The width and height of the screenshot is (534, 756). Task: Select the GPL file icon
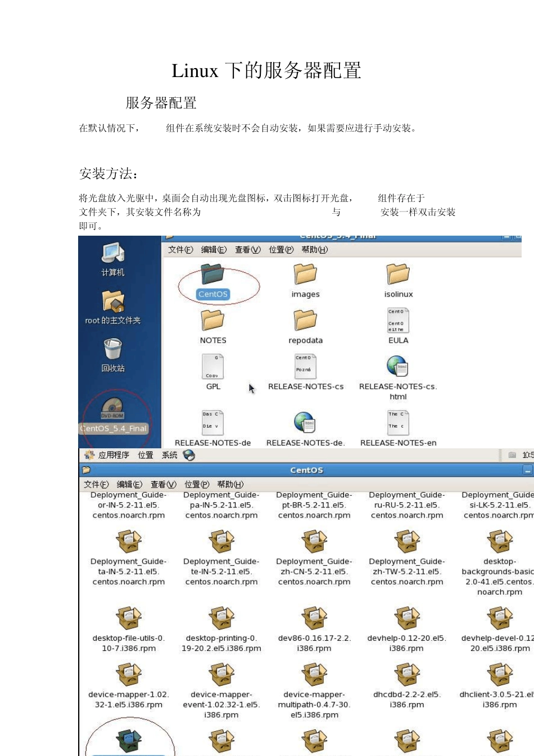coord(213,367)
